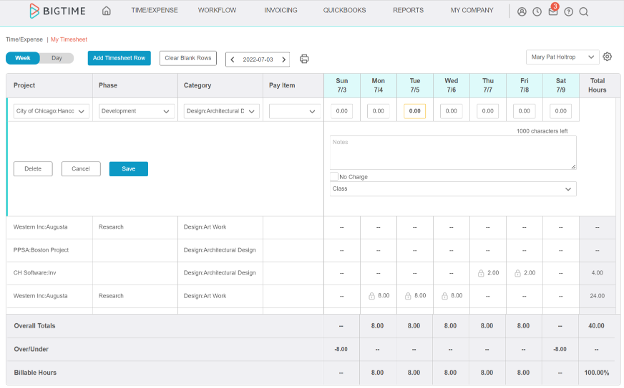
Task: Click lock icon on Thu 2.00 entry
Action: [481, 273]
